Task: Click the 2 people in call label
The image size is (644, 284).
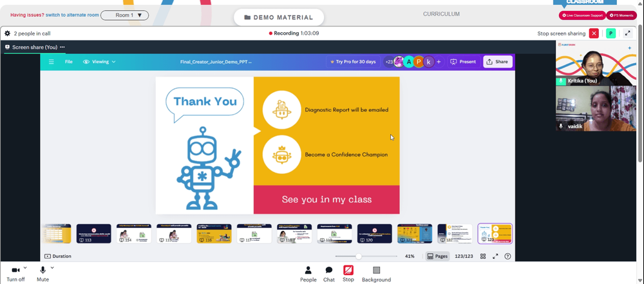Action: (x=32, y=33)
